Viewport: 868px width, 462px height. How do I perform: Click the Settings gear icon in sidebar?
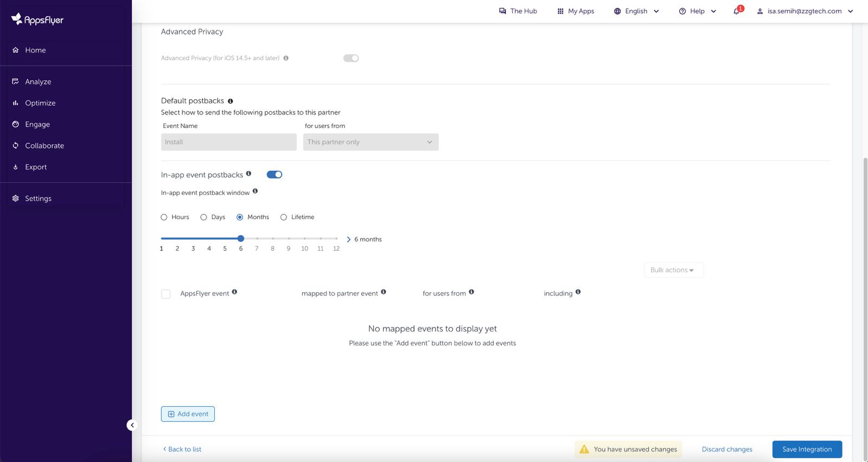tap(16, 198)
